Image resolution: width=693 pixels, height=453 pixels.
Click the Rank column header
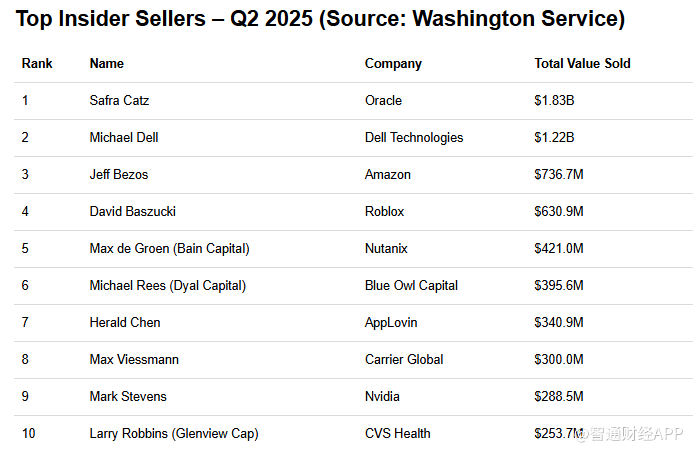pyautogui.click(x=37, y=64)
